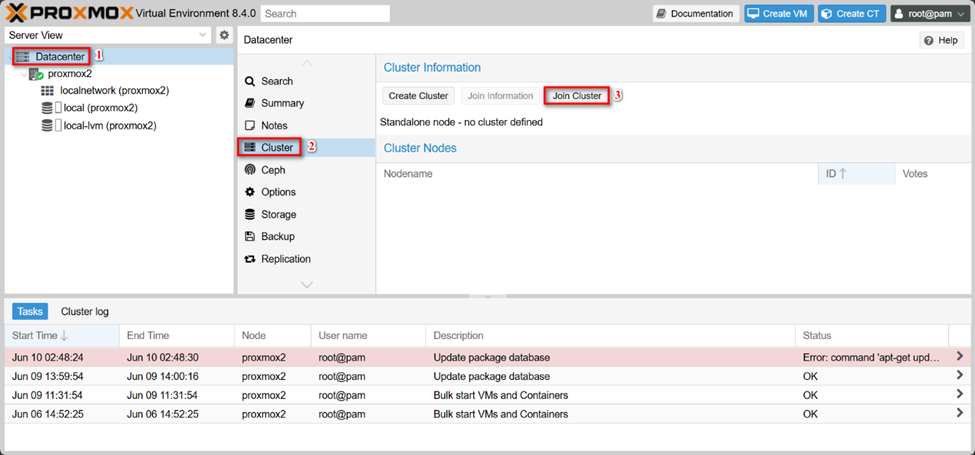The height and width of the screenshot is (455, 975).
Task: Expand the failed apt-get task row
Action: (x=960, y=357)
